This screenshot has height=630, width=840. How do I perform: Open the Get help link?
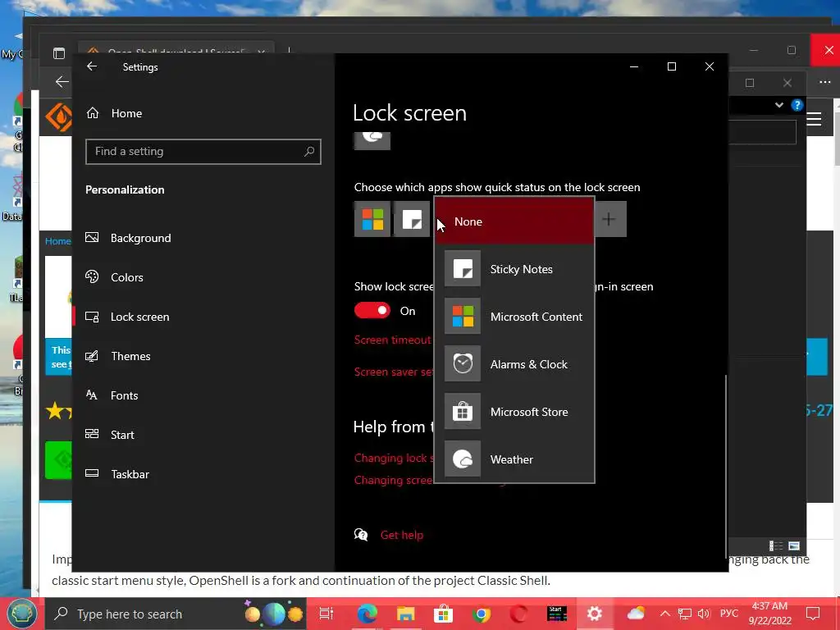tap(402, 535)
